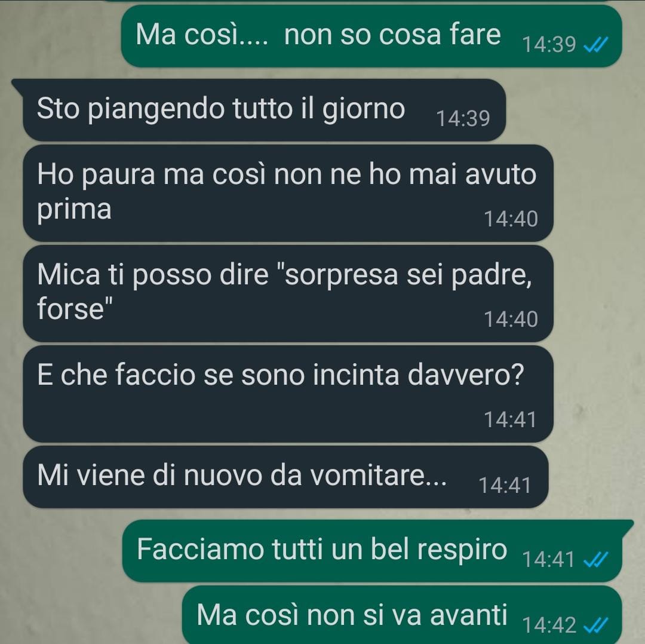
Task: Tap the 'Mi viene di nuovo da vomitare...' bubble
Action: click(285, 477)
